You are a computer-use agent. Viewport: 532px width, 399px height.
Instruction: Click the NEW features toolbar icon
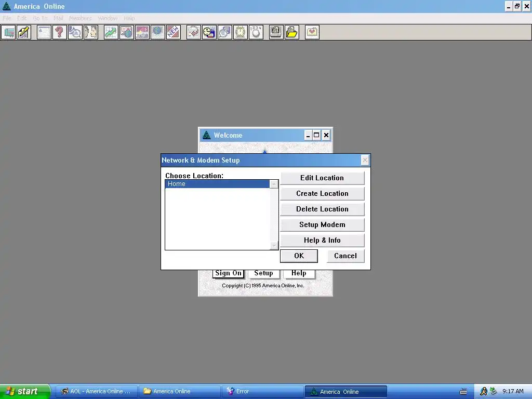[174, 32]
